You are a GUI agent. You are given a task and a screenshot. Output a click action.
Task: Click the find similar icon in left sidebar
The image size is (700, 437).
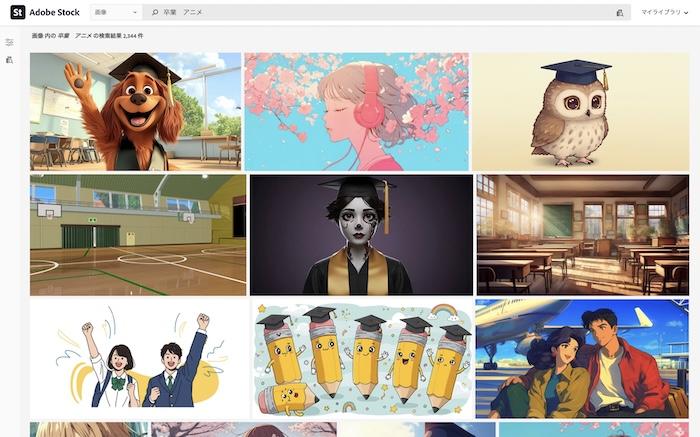[x=9, y=60]
